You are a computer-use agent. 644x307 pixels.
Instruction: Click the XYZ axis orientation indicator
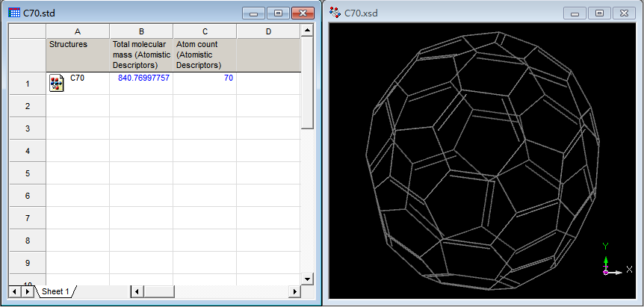pos(616,259)
